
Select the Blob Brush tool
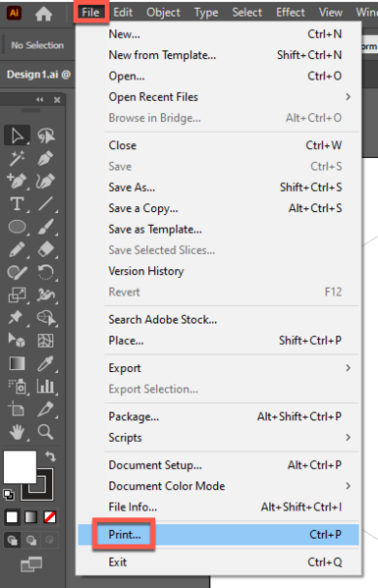pos(17,273)
